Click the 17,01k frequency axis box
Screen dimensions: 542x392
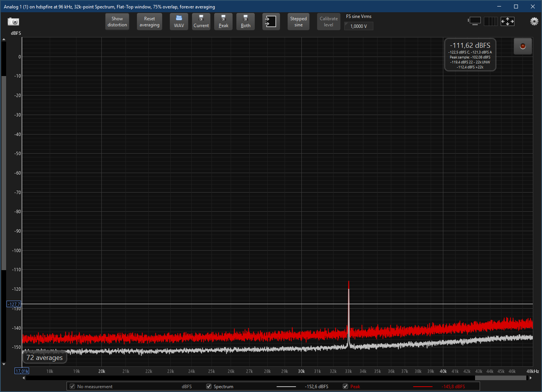[22, 371]
